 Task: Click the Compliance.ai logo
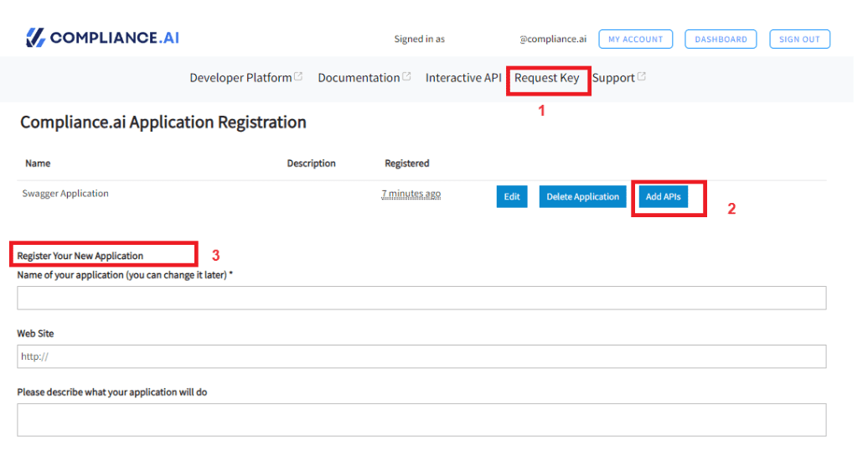point(103,38)
